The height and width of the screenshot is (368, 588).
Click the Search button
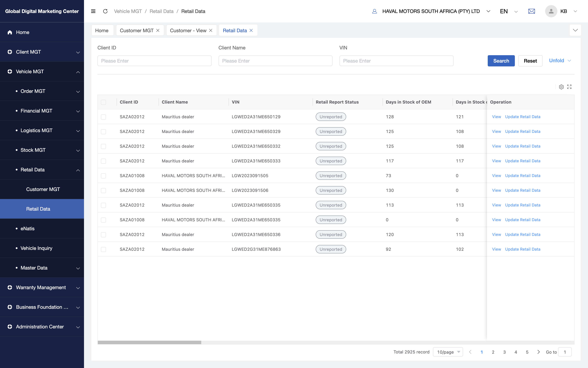click(x=501, y=61)
